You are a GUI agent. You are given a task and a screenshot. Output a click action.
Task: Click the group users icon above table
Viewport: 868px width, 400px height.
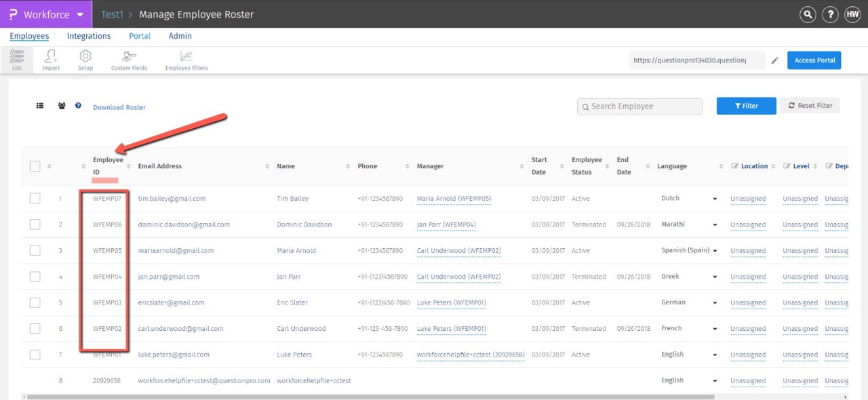point(62,106)
